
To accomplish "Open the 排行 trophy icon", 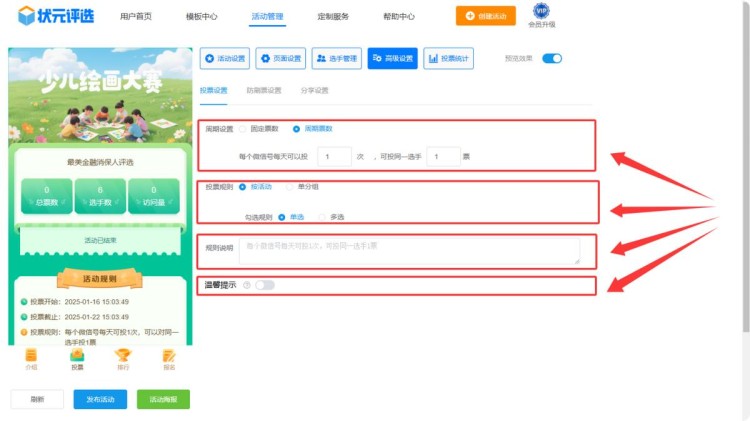I will 123,356.
